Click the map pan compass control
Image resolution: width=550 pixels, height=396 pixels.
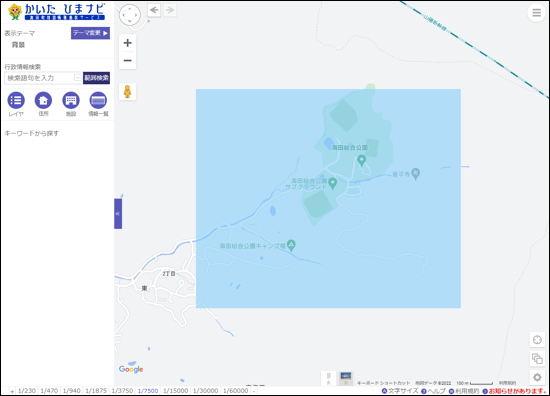130,15
